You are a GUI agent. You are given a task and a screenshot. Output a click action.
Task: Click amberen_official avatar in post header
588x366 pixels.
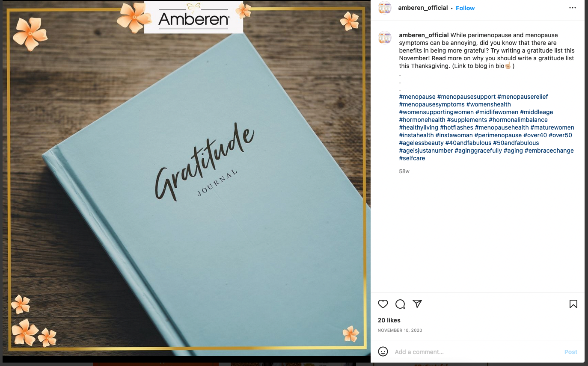click(385, 8)
